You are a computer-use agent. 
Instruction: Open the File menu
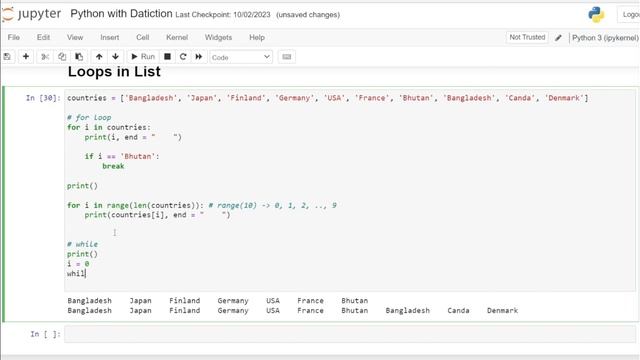click(13, 37)
